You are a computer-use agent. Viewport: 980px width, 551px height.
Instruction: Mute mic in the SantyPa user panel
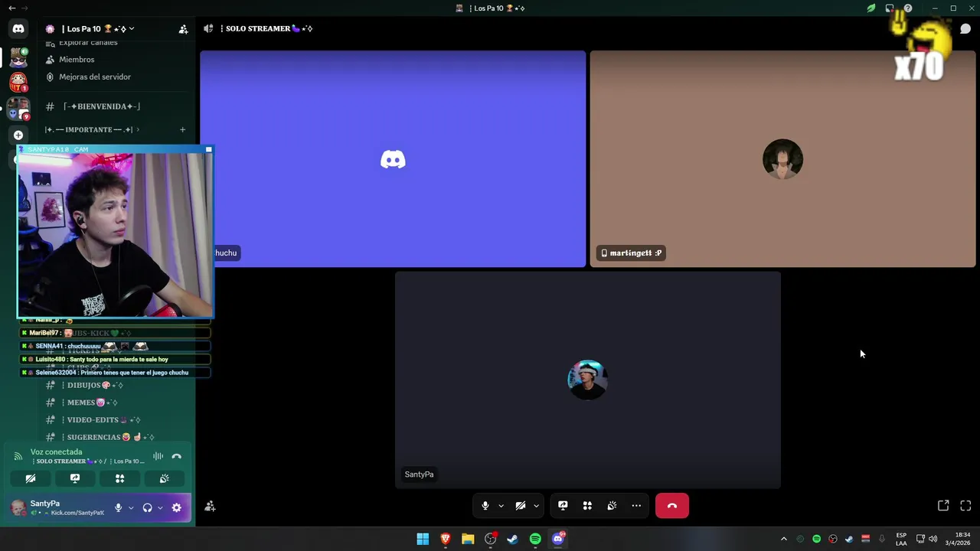[118, 507]
